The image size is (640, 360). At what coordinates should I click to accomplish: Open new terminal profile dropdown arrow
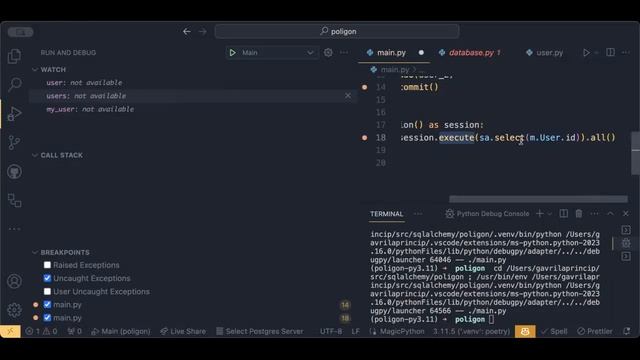pyautogui.click(x=550, y=214)
